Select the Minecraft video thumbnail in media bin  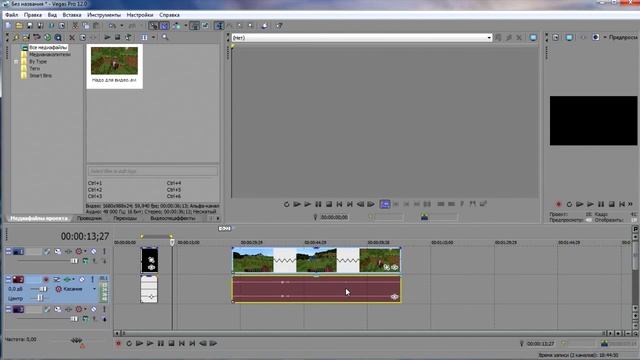click(114, 61)
